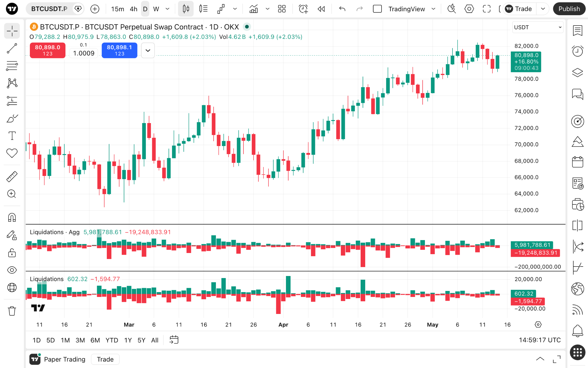Create an alert with the alarm-clock icon
This screenshot has height=368, width=588.
point(303,9)
